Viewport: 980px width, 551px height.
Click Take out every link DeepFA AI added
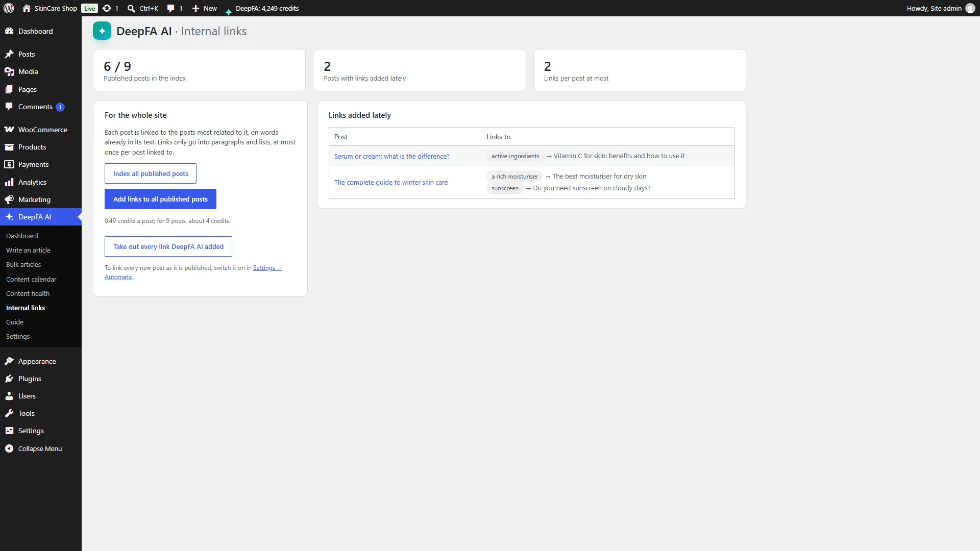point(168,246)
